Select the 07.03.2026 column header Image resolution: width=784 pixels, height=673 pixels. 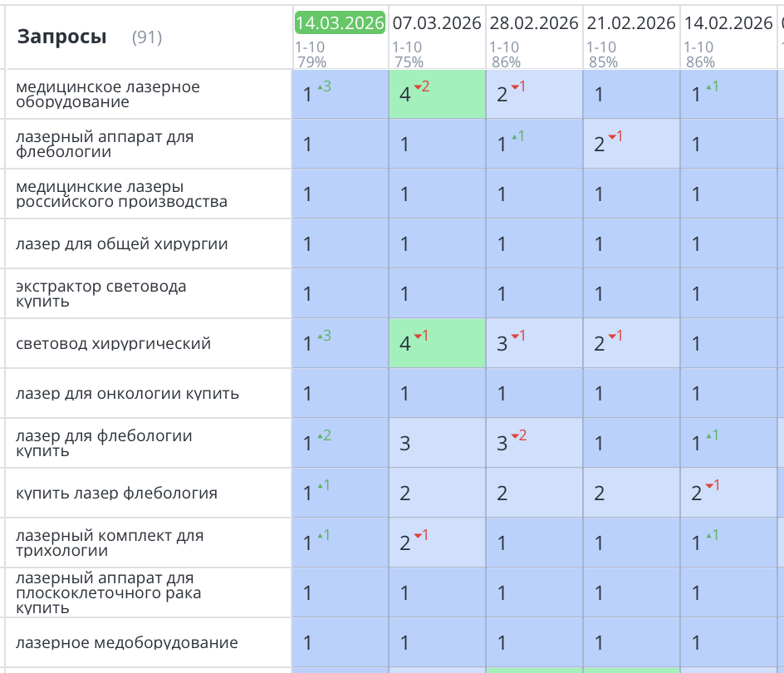pos(436,22)
